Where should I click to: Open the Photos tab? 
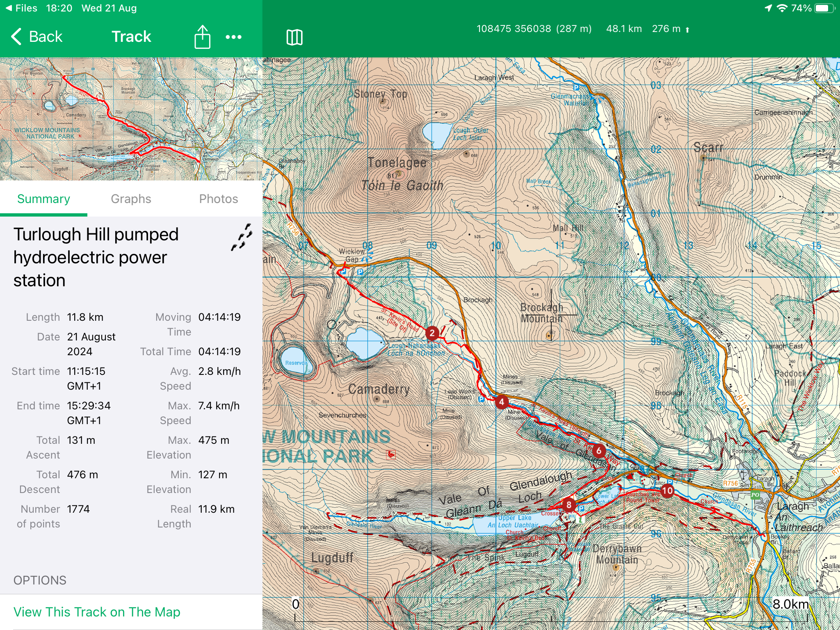(x=218, y=199)
